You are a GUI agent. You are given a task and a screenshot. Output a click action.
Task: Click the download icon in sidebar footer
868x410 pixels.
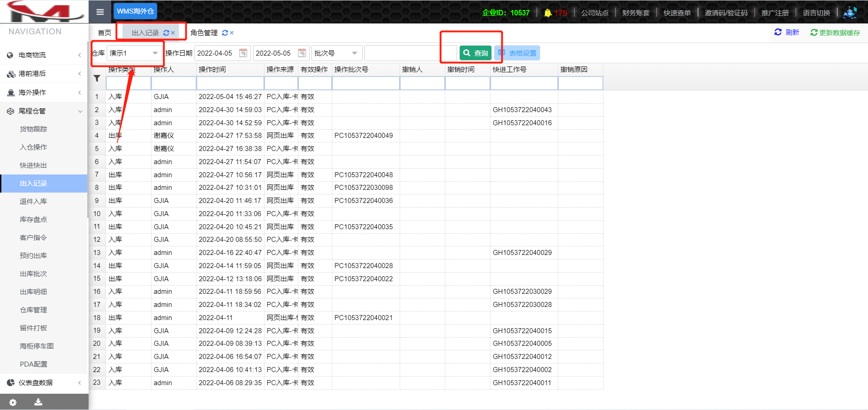click(x=38, y=402)
